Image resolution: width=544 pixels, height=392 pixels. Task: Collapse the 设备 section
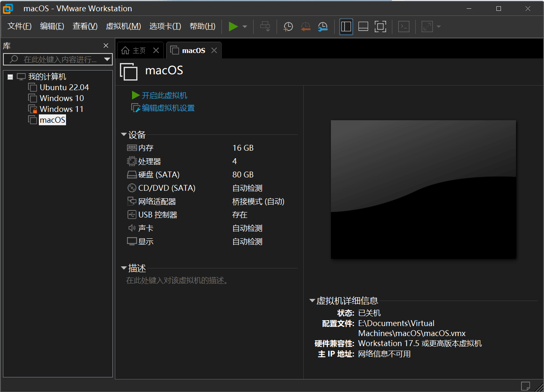click(124, 134)
